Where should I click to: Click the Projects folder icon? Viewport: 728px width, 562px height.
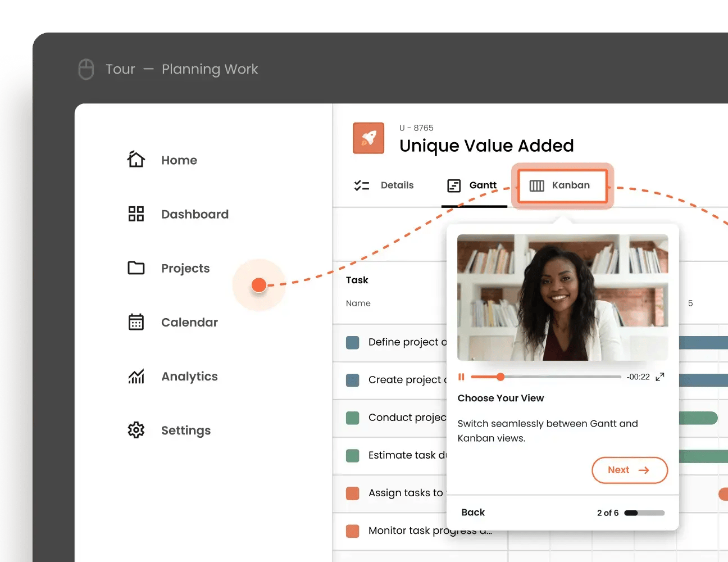[136, 268]
